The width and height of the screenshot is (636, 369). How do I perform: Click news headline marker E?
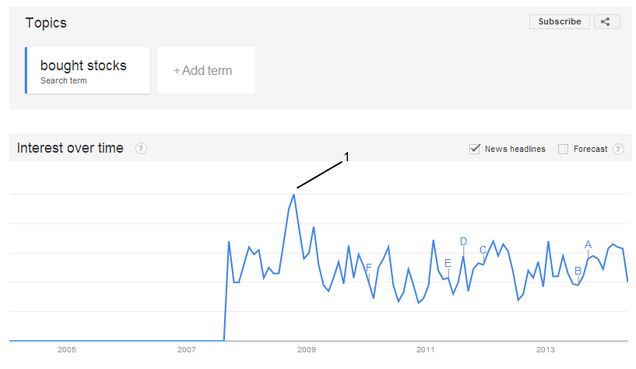[448, 263]
